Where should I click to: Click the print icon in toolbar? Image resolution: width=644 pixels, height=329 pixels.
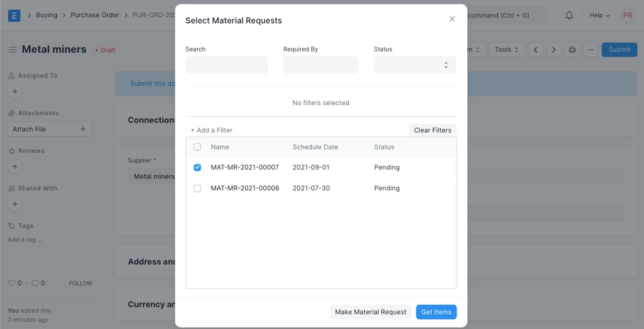tap(572, 49)
